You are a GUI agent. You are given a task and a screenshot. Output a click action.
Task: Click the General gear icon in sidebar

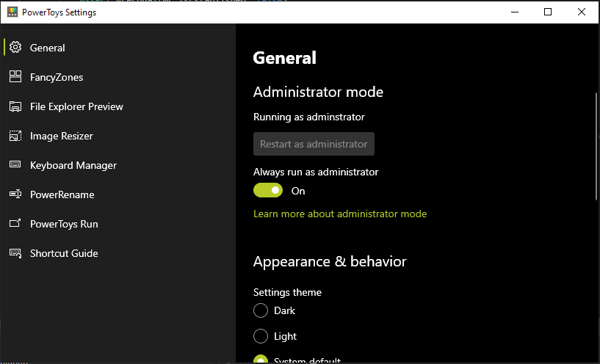[x=15, y=48]
